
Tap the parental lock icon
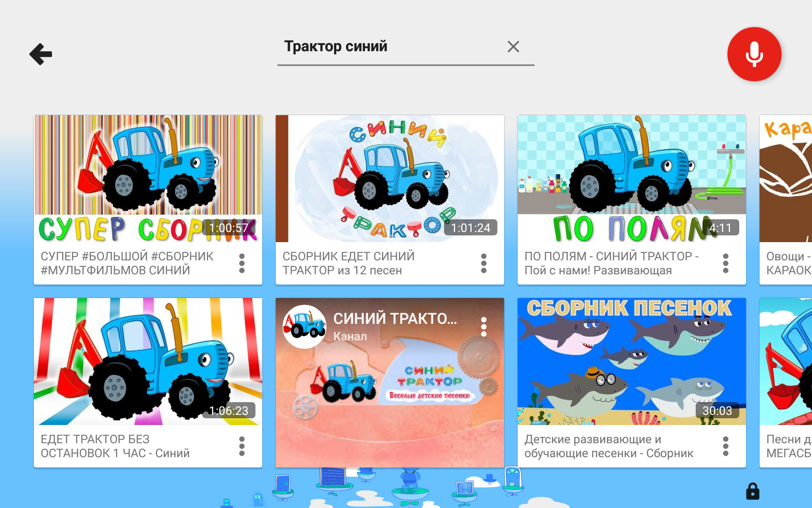(752, 491)
